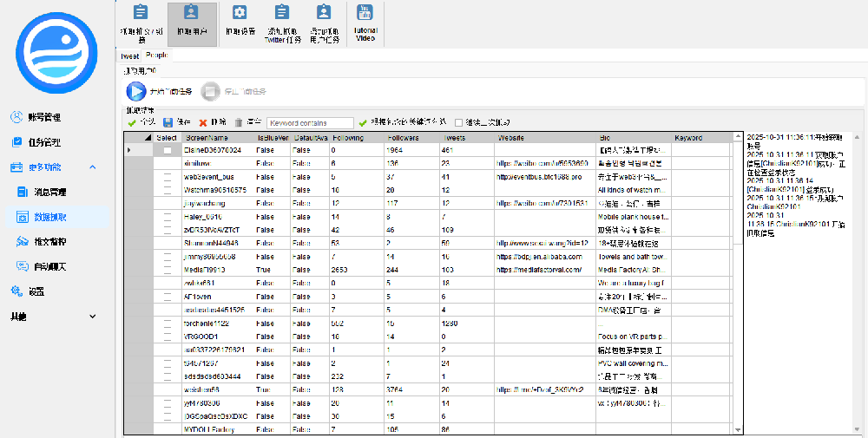Screen dimensions: 868x438
Task: Tick the Select checkbox for ElaineD36076024
Action: click(x=167, y=151)
